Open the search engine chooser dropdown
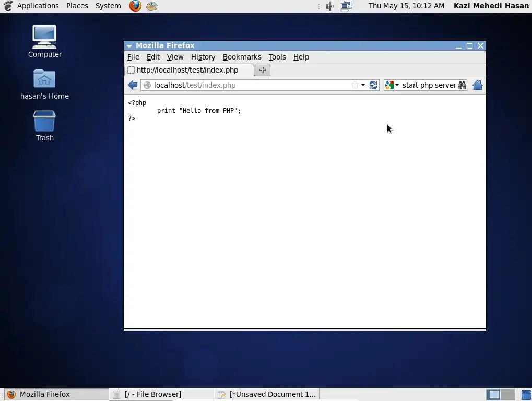 pos(397,85)
